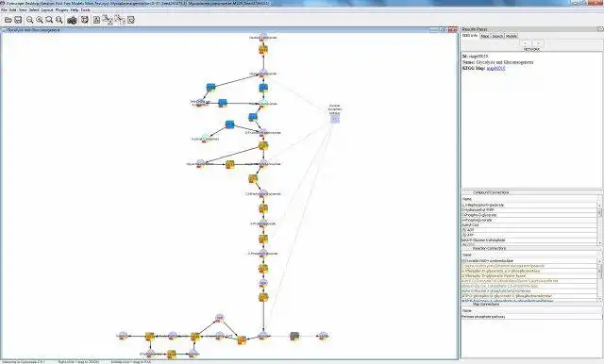Select the Pentose phosphate pathway table row
Image resolution: width=604 pixels, height=364 pixels.
tap(531, 317)
